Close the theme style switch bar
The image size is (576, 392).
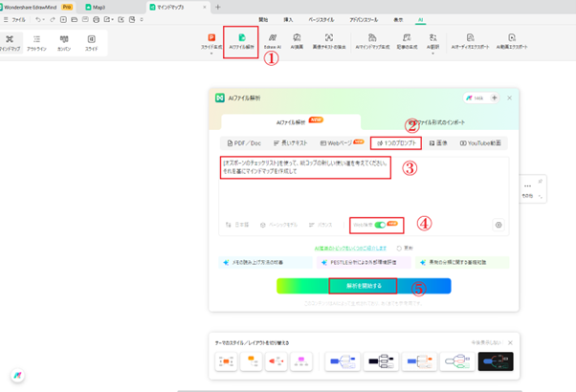510,343
